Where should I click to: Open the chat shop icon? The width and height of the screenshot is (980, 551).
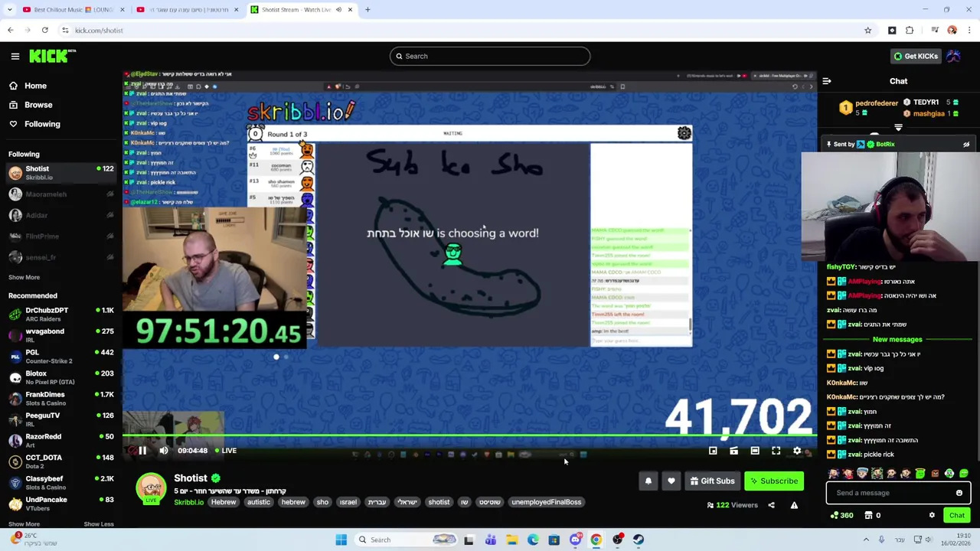(868, 515)
